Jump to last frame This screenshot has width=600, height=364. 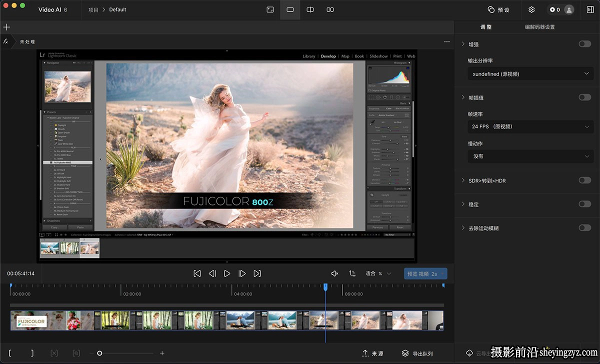[257, 273]
